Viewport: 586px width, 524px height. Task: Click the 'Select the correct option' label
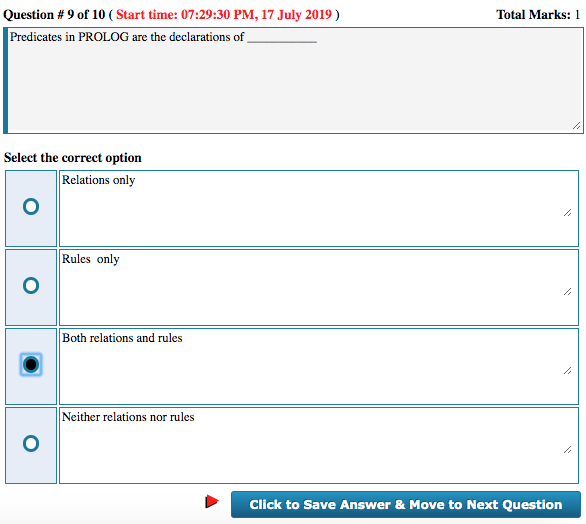pyautogui.click(x=73, y=157)
